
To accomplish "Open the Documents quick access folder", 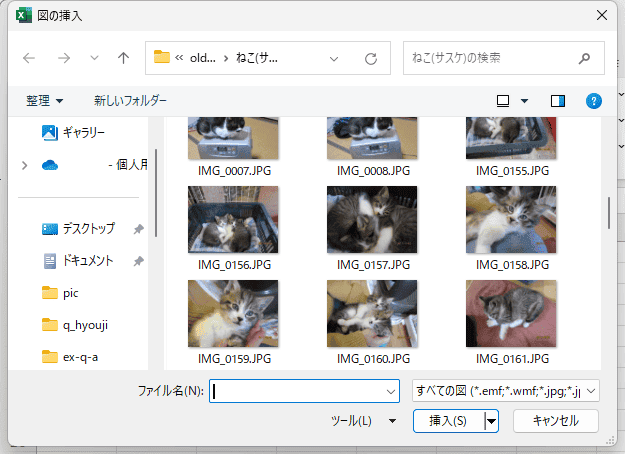I will point(87,260).
